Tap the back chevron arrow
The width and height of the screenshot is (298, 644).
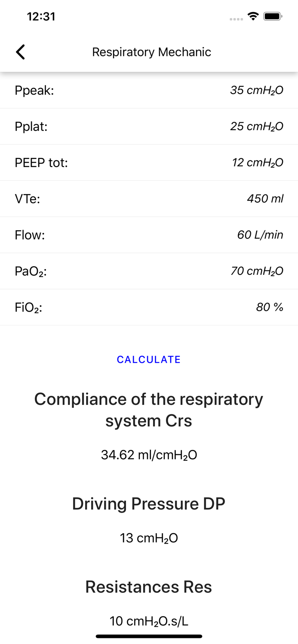click(x=20, y=52)
